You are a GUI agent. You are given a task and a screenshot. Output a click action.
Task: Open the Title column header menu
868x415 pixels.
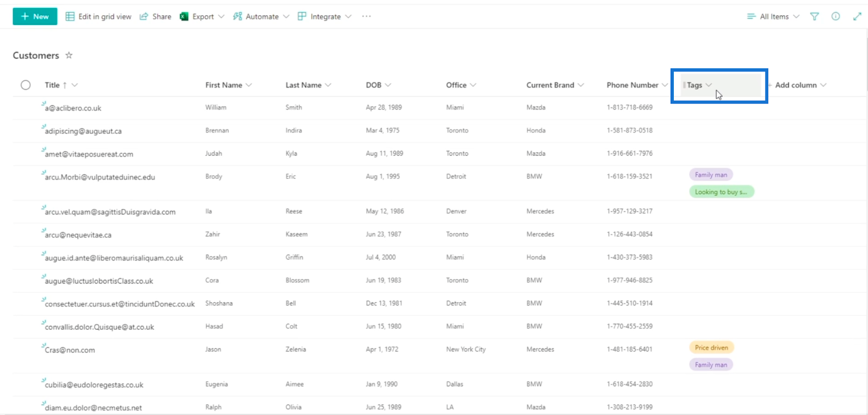61,85
